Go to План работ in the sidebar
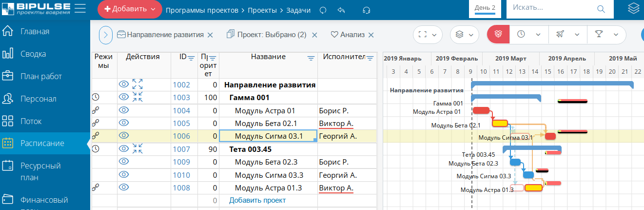644x210 pixels. [41, 76]
